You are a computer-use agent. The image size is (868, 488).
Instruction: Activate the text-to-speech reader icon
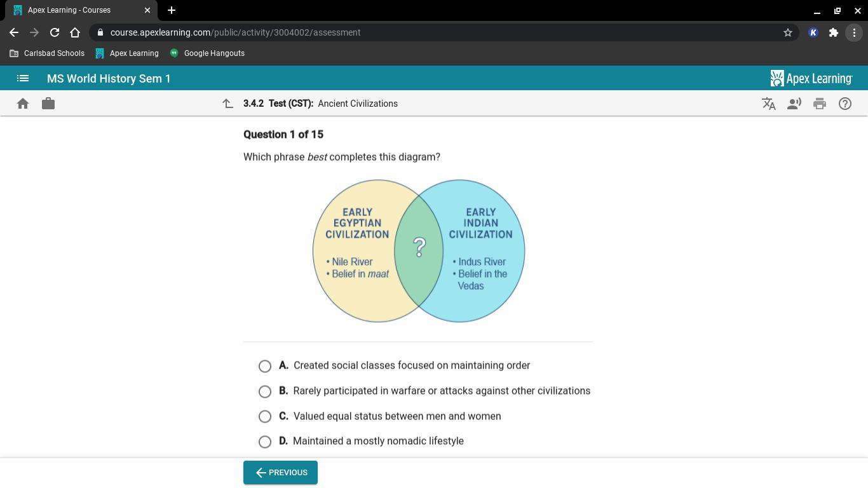[x=794, y=104]
